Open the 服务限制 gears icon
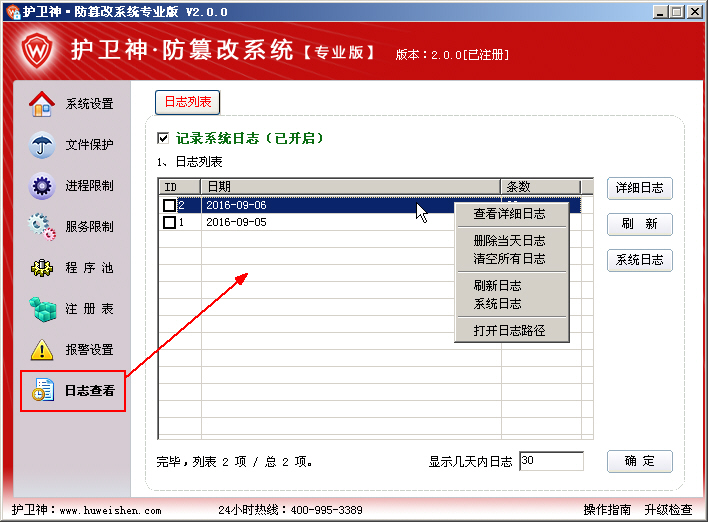The height and width of the screenshot is (522, 708). coord(42,227)
